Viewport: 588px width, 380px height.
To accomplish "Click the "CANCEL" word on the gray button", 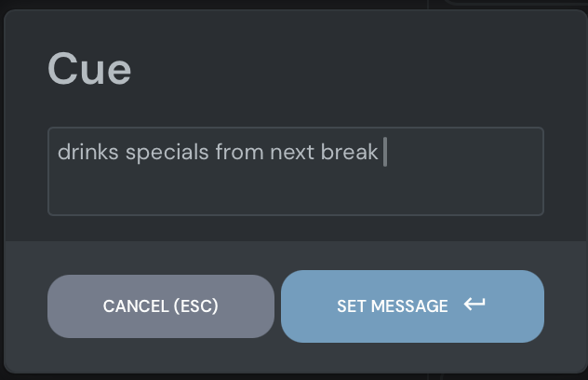I will tap(136, 306).
